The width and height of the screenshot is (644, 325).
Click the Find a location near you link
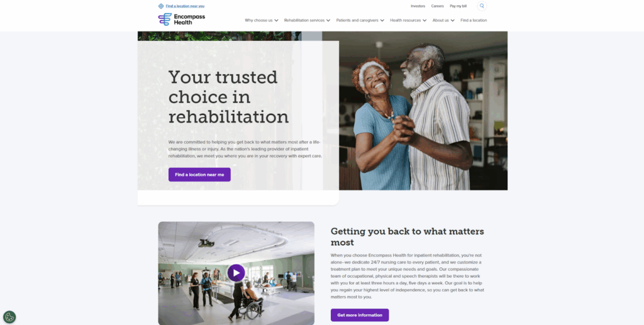click(x=185, y=6)
